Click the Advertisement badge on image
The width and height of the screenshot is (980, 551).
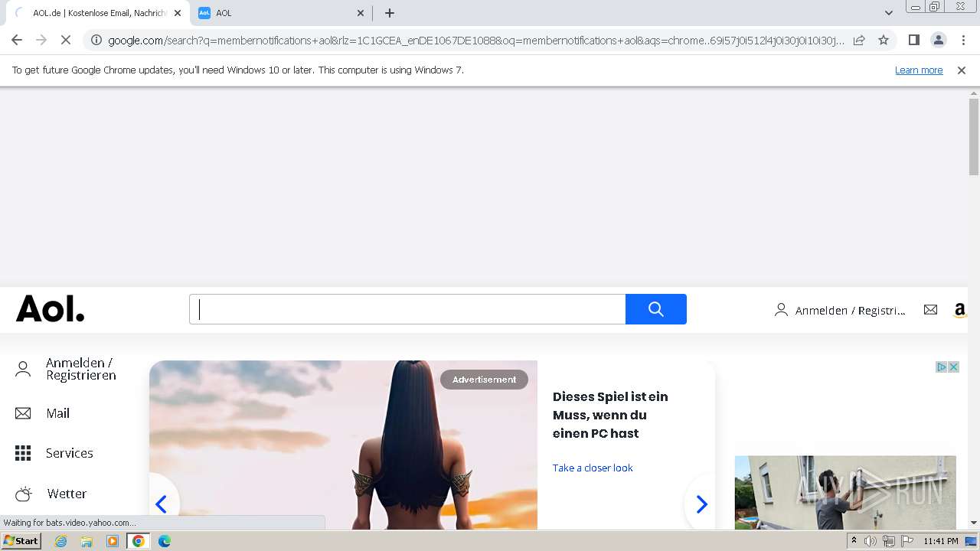484,380
